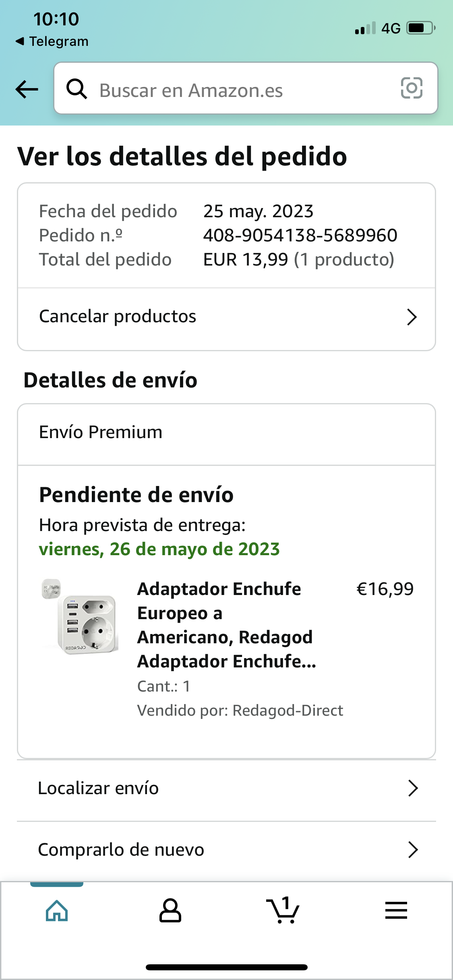Open the account profile icon
This screenshot has width=453, height=980.
point(170,911)
